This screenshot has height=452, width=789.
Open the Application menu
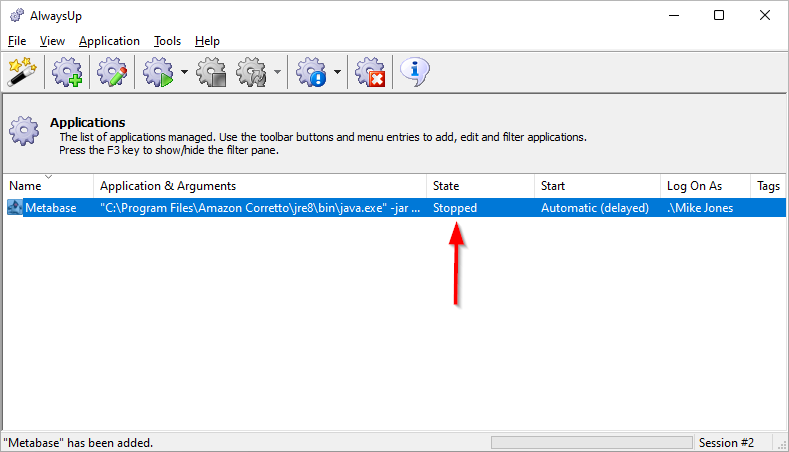tap(109, 41)
